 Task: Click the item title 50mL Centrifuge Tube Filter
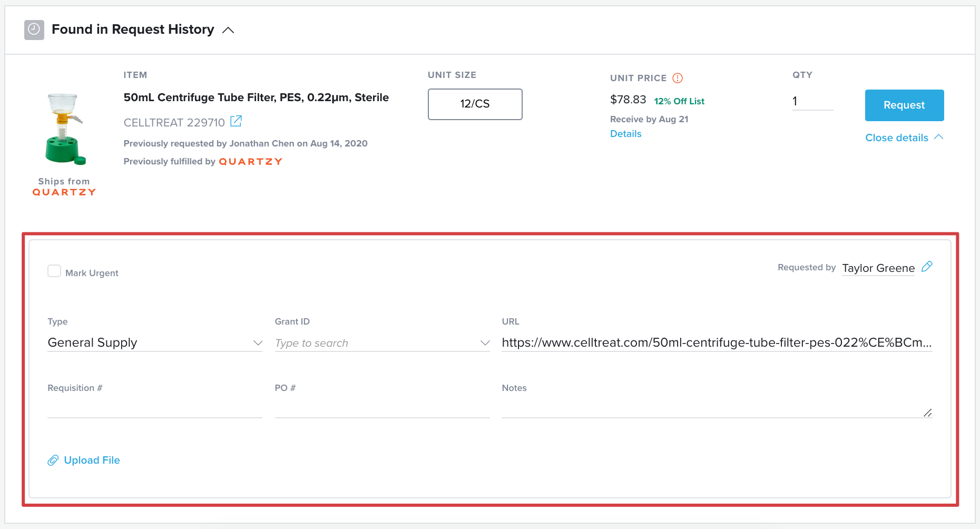(256, 97)
